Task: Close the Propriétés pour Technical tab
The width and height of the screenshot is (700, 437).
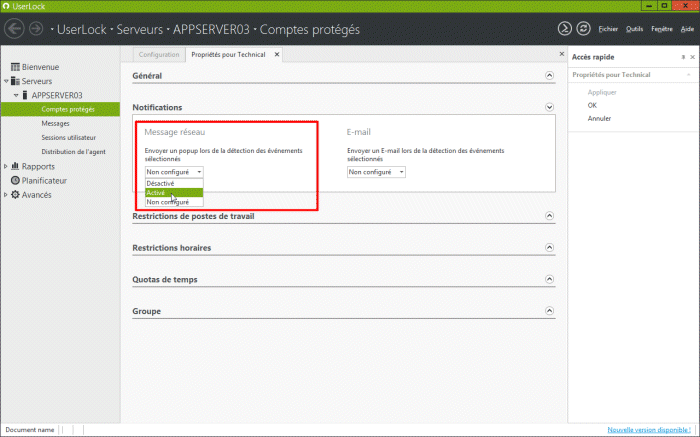Action: click(x=277, y=54)
